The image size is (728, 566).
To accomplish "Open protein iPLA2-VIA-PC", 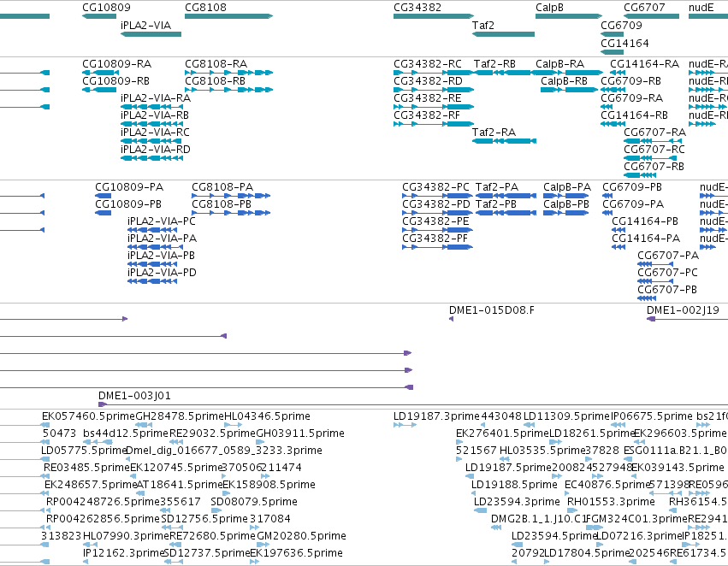I will (162, 221).
